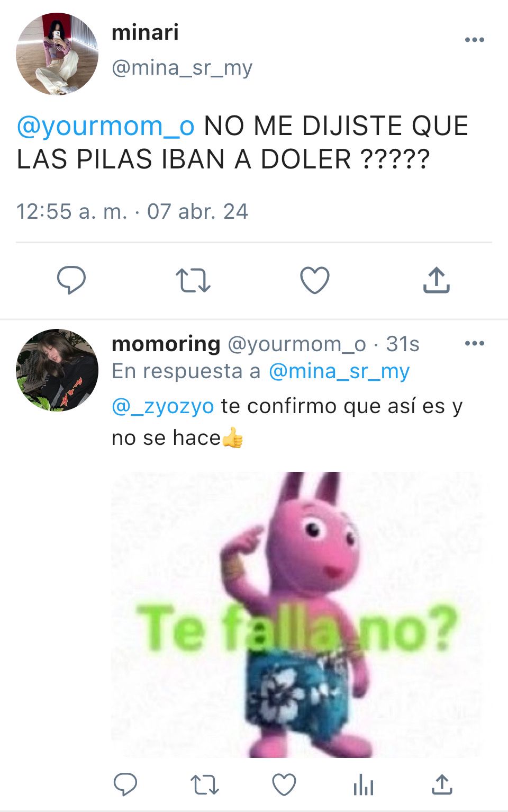Retweet minari's main tweet
The height and width of the screenshot is (812, 508).
[x=193, y=280]
